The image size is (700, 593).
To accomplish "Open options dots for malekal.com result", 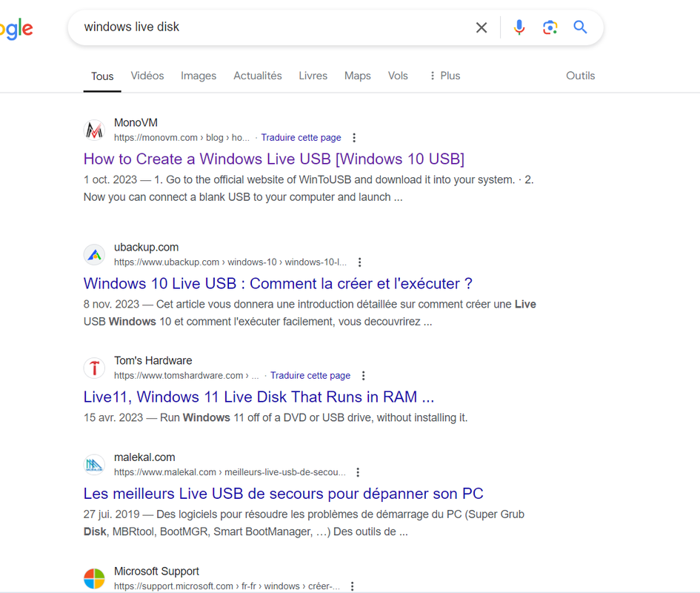I will [x=358, y=472].
